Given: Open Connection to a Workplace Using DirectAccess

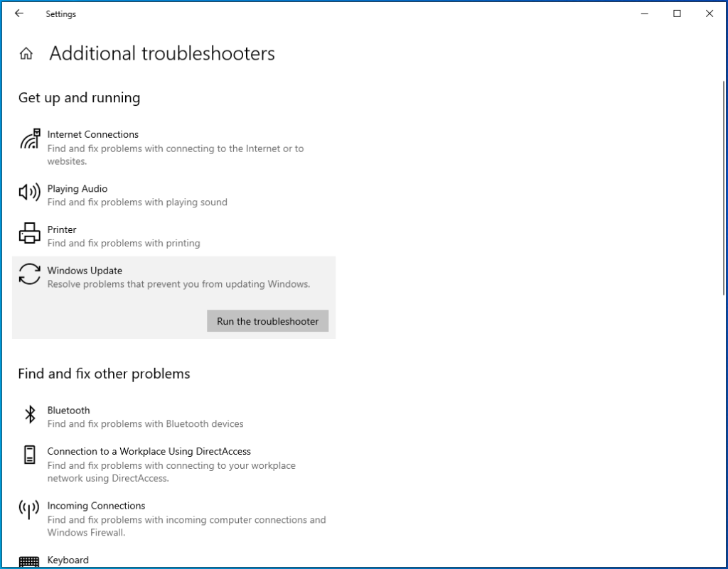Looking at the screenshot, I should 149,451.
